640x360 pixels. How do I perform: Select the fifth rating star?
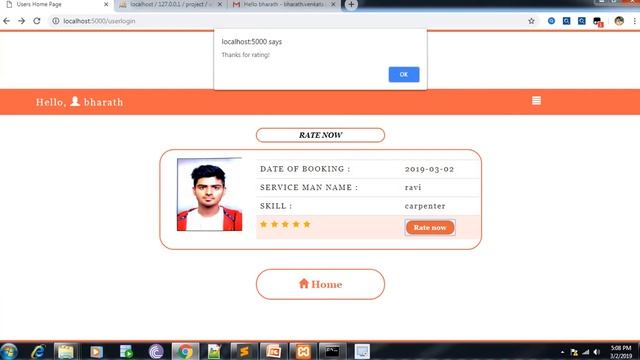[307, 224]
